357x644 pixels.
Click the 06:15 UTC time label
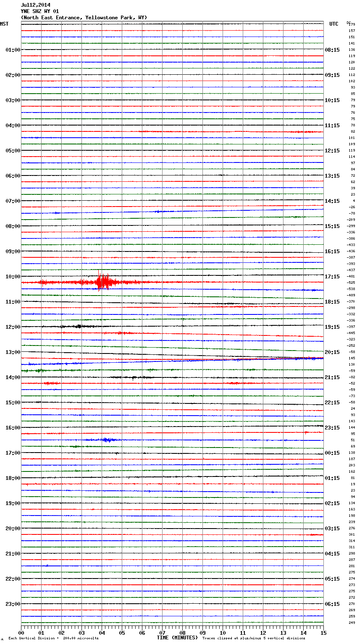[332, 604]
